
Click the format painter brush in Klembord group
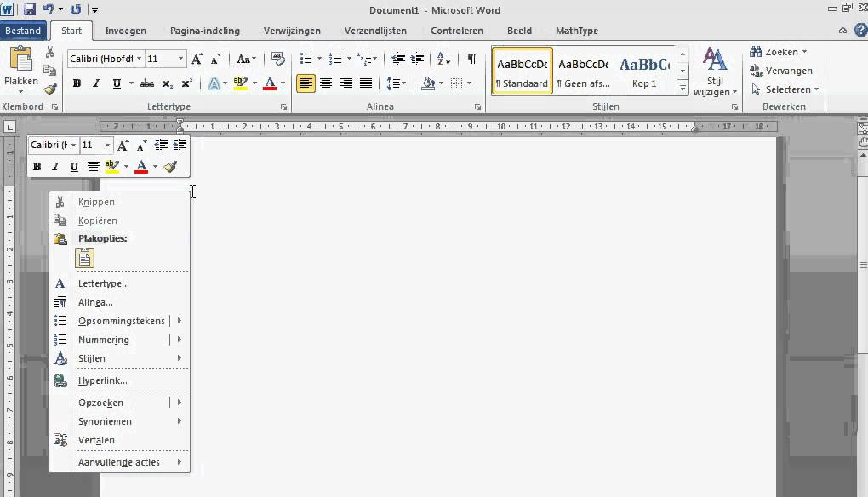[x=50, y=89]
